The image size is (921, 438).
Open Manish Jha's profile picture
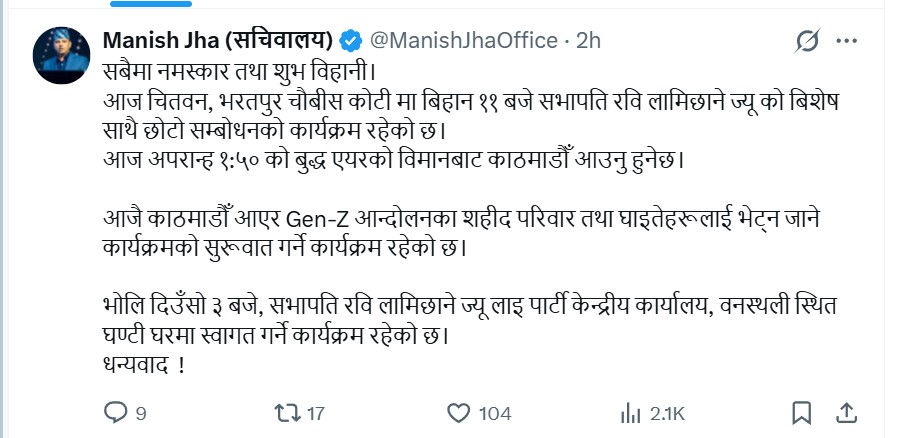click(x=61, y=55)
